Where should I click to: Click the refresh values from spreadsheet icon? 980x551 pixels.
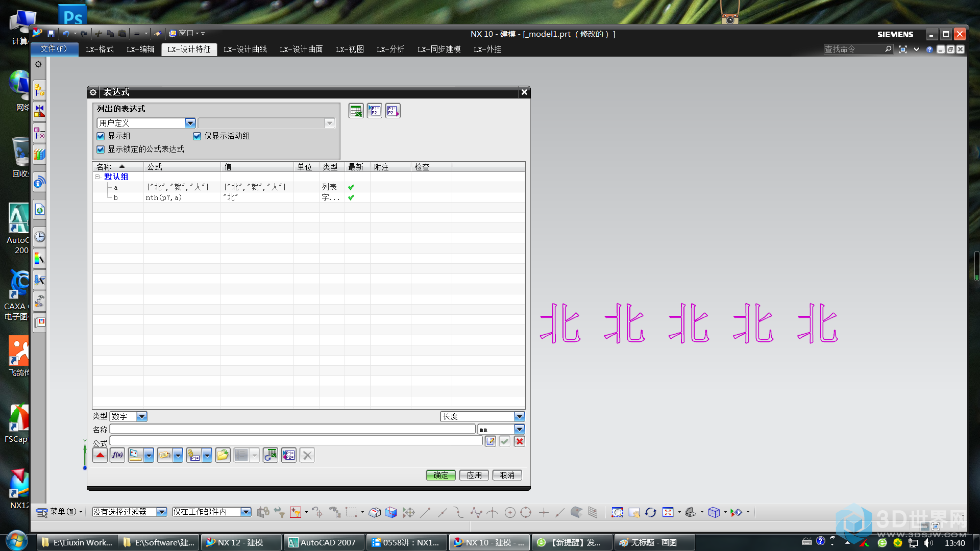(271, 455)
